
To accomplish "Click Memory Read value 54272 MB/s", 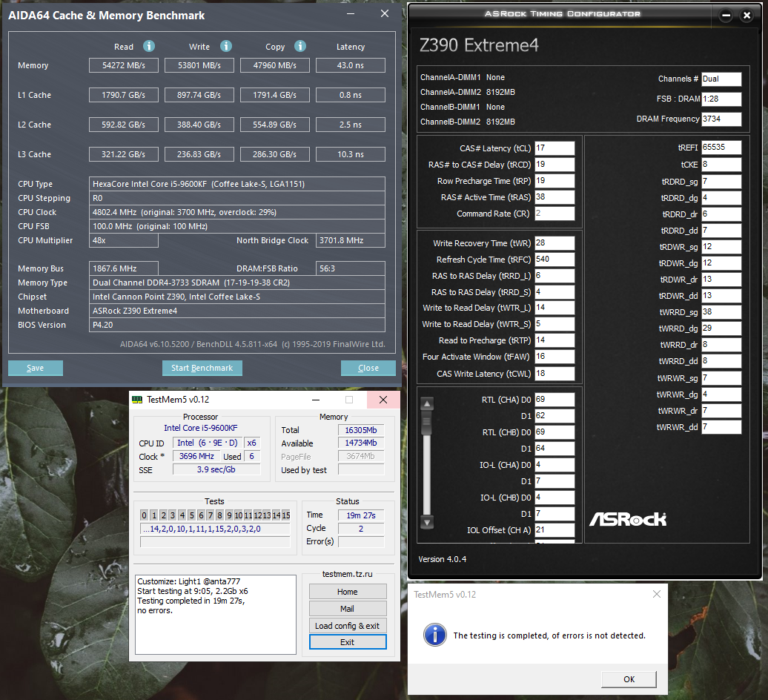I will tap(123, 65).
